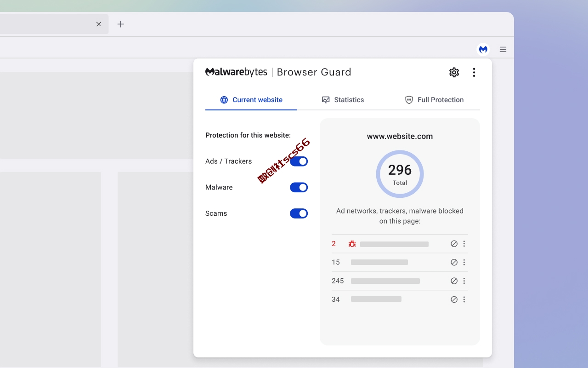Open the Full Protection tab
Image resolution: width=588 pixels, height=368 pixels.
[434, 100]
